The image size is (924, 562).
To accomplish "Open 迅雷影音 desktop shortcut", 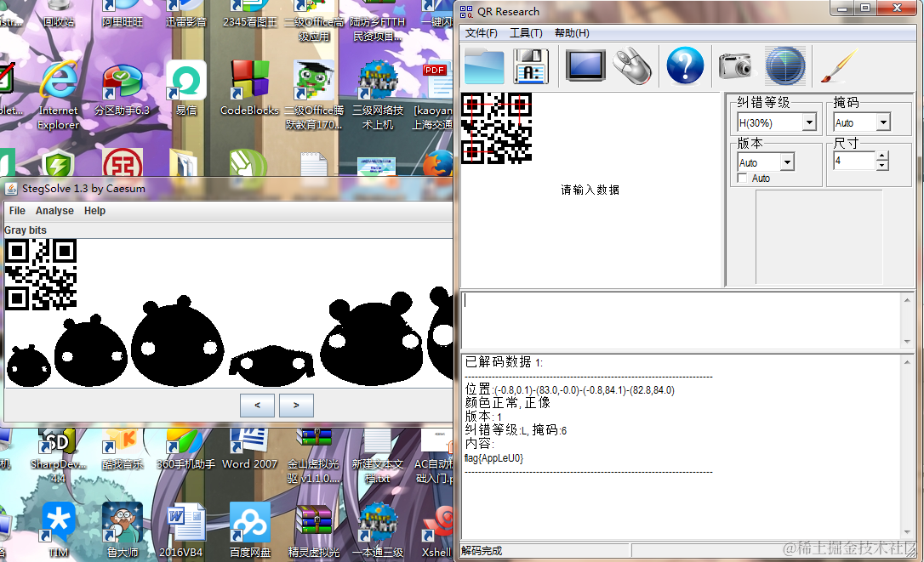I will tap(185, 14).
